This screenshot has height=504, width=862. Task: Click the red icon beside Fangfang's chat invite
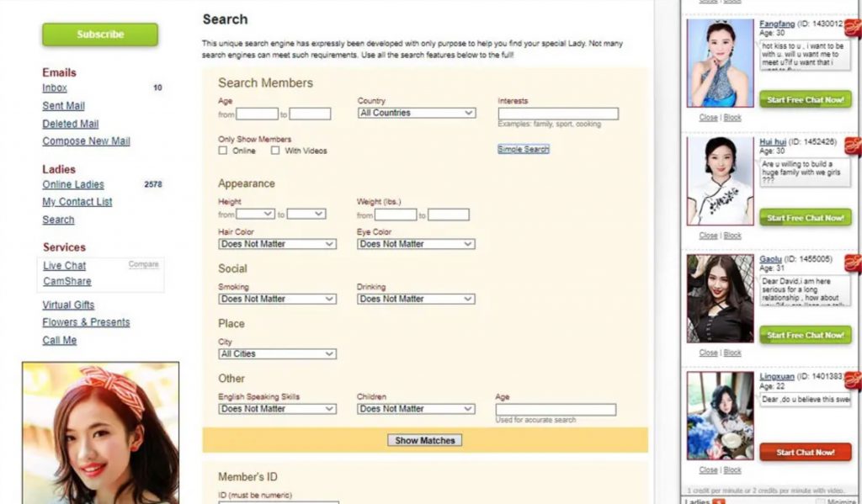coord(852,30)
